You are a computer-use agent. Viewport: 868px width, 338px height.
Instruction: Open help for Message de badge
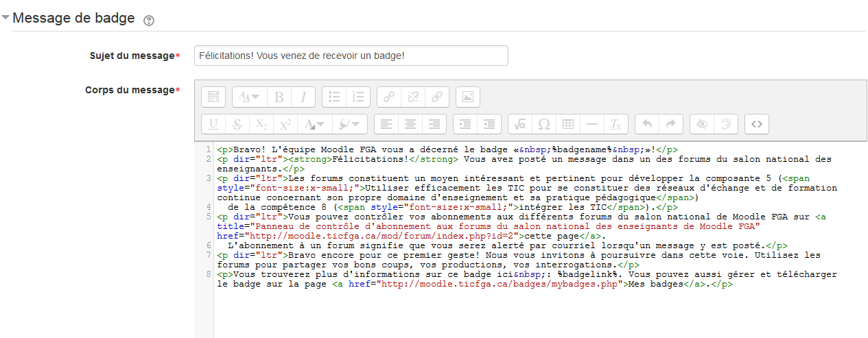coord(149,21)
